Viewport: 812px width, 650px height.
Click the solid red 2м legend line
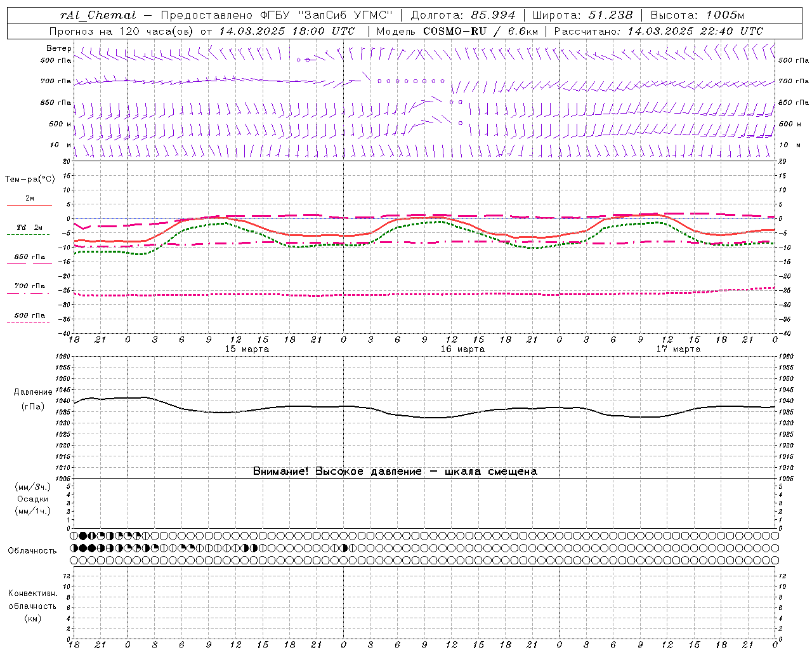(x=29, y=205)
